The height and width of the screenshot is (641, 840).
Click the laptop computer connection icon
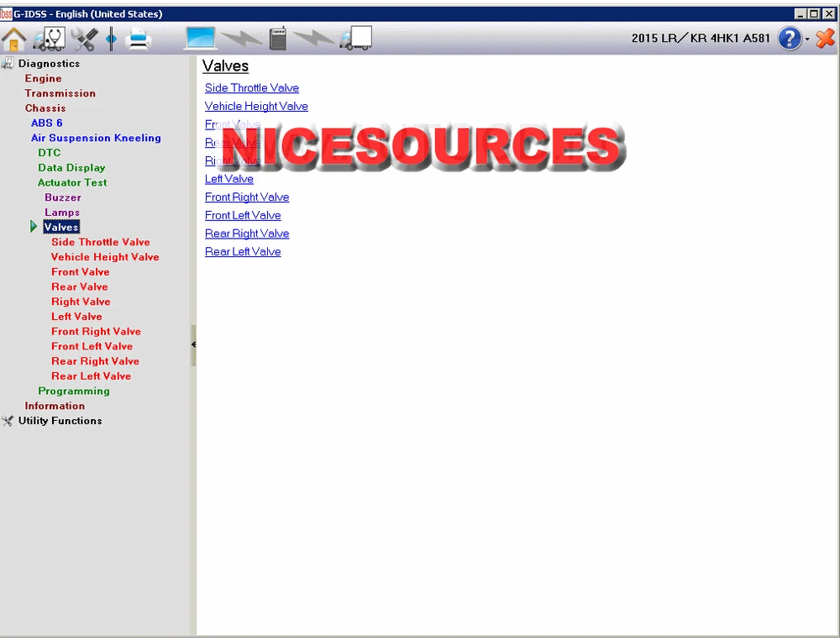tap(201, 39)
